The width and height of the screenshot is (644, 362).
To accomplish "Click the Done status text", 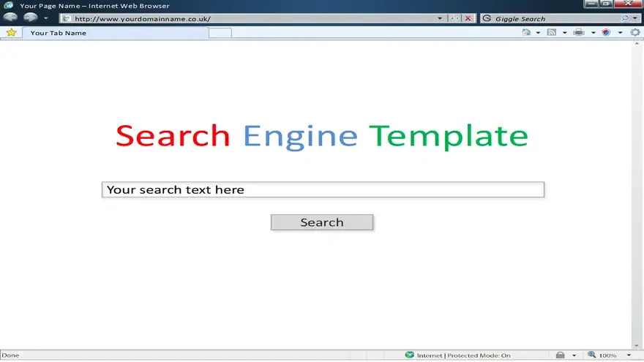I will point(10,355).
